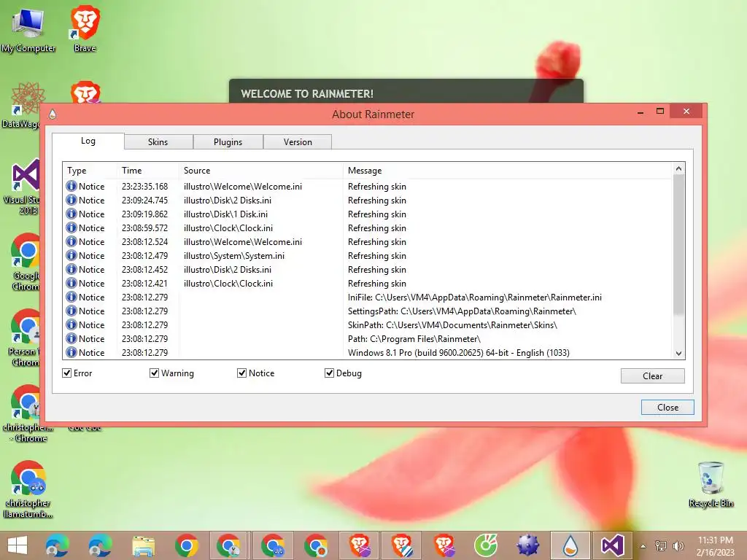This screenshot has width=747, height=560.
Task: Click the log list vertical scrollbar thumb
Action: point(679,245)
